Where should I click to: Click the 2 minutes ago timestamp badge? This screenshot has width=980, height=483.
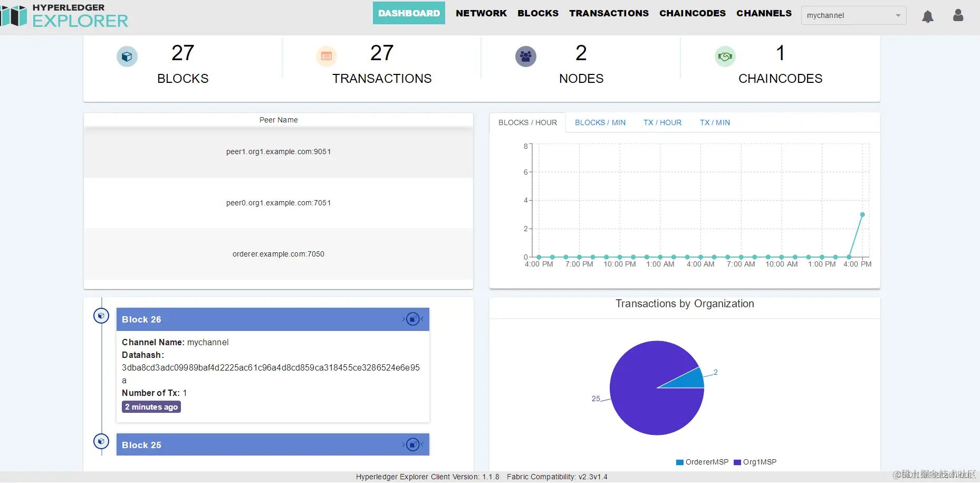coord(151,406)
